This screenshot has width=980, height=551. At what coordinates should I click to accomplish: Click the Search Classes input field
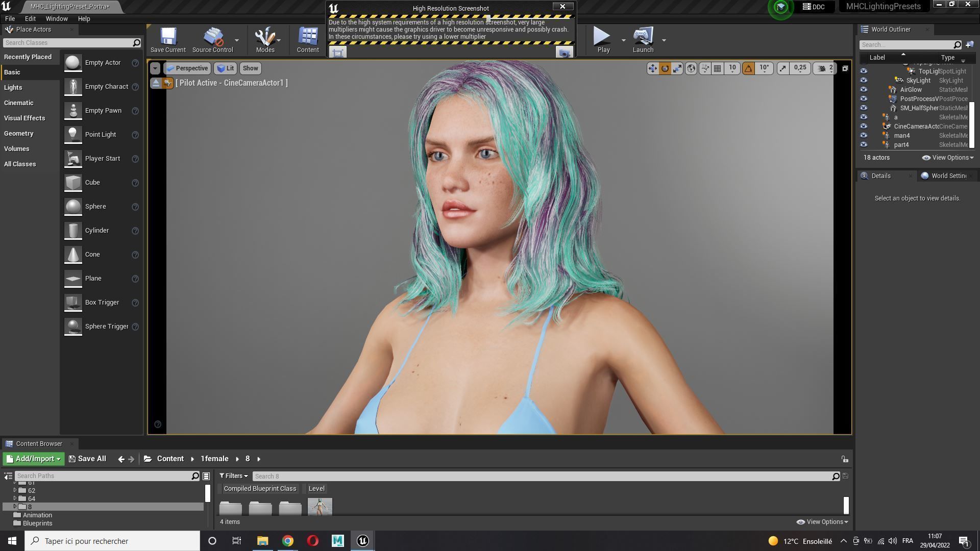click(66, 43)
